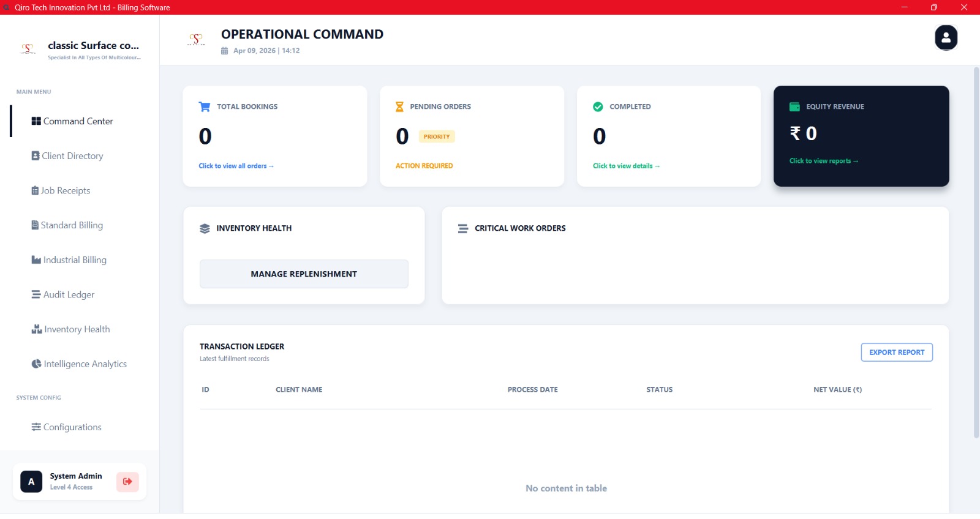Click the Client Directory address book icon
This screenshot has width=980, height=519.
pos(36,156)
